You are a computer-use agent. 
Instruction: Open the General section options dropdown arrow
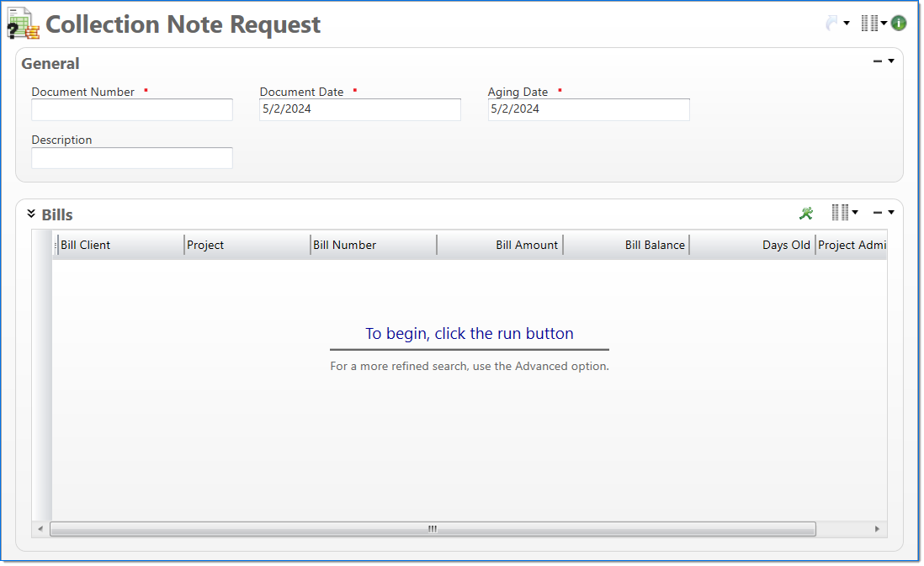click(x=891, y=61)
